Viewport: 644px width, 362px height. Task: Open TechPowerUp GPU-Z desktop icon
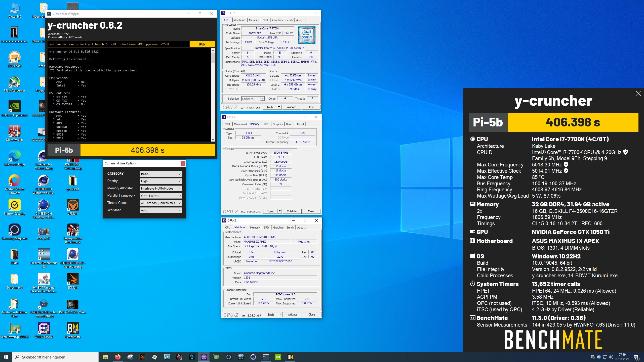[14, 330]
